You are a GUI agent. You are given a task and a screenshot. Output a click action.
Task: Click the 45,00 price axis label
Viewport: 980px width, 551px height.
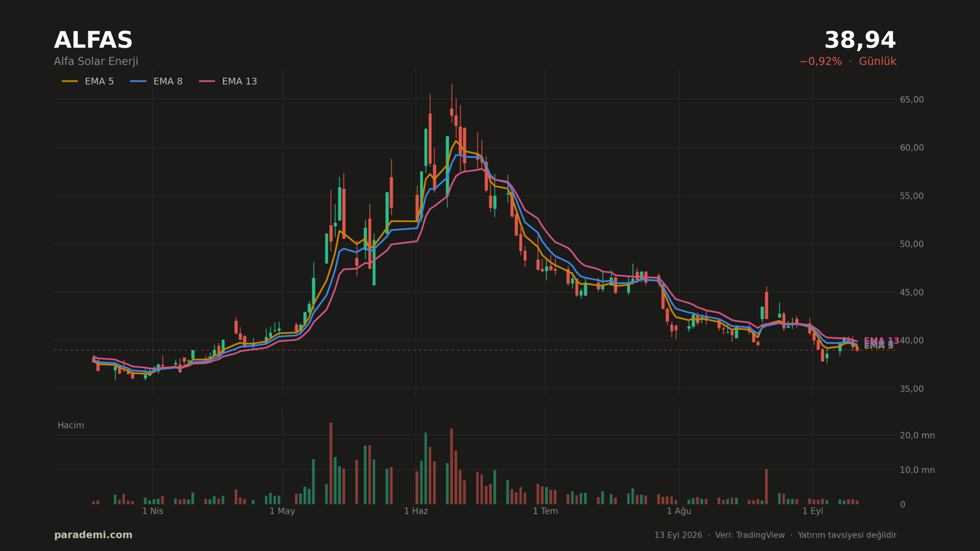911,293
